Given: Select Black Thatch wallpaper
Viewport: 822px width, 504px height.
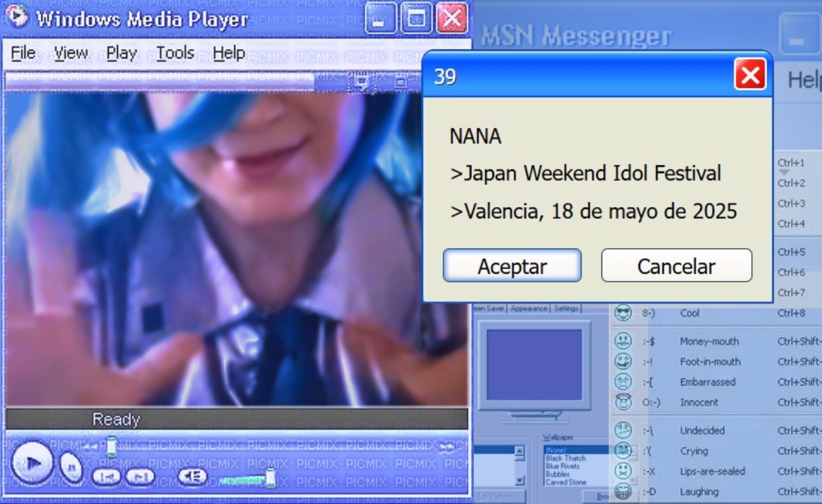Looking at the screenshot, I should [565, 458].
